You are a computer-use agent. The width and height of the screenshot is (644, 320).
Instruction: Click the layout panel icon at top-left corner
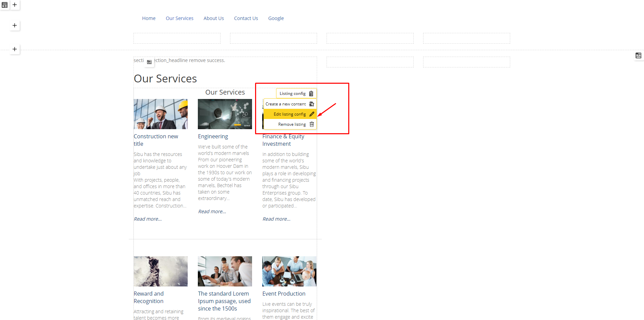[5, 5]
